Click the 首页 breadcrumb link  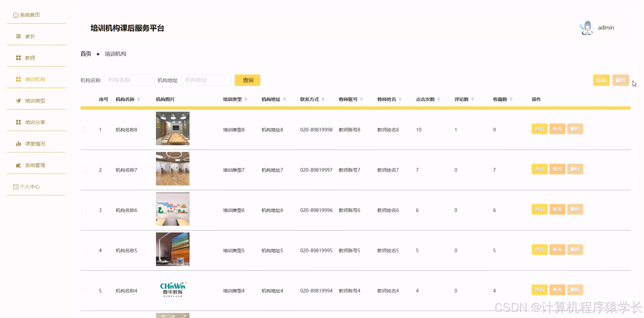[86, 54]
